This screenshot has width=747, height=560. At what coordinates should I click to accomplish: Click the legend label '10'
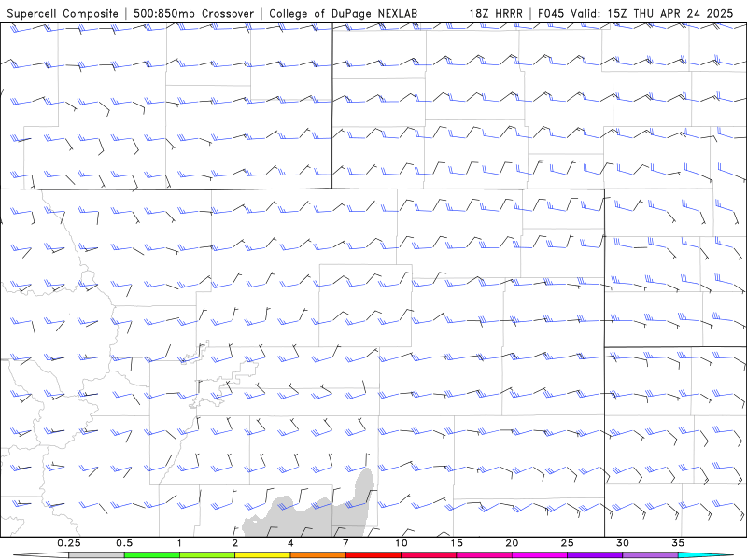click(402, 543)
